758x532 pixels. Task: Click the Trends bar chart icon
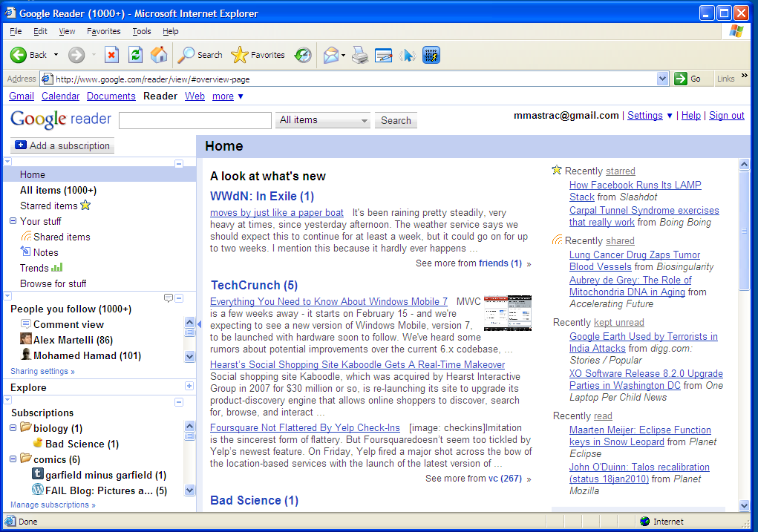[x=57, y=267]
